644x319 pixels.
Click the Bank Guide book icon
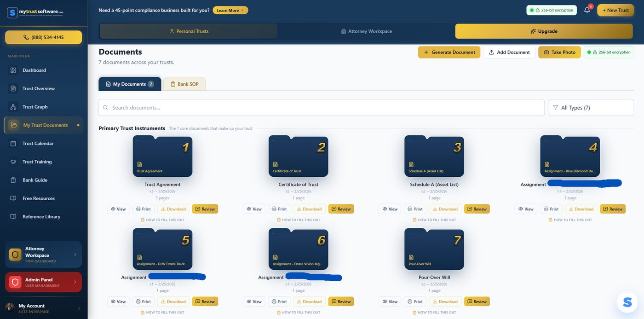(13, 180)
